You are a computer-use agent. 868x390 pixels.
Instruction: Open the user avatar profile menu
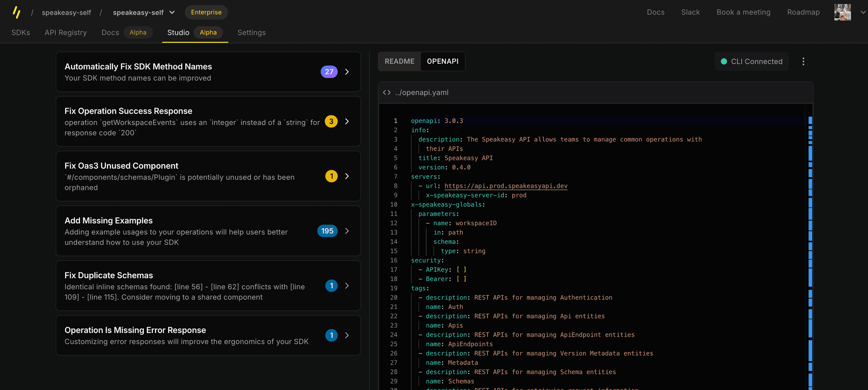843,12
